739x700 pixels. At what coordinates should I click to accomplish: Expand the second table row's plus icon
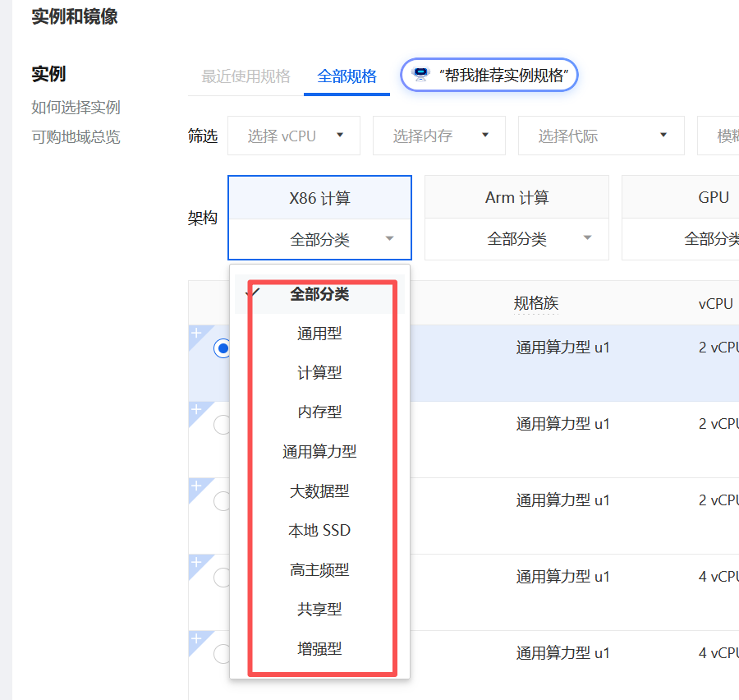(196, 409)
